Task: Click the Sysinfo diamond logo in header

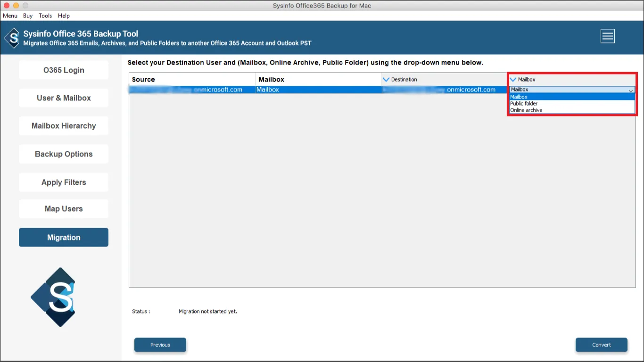Action: (12, 38)
